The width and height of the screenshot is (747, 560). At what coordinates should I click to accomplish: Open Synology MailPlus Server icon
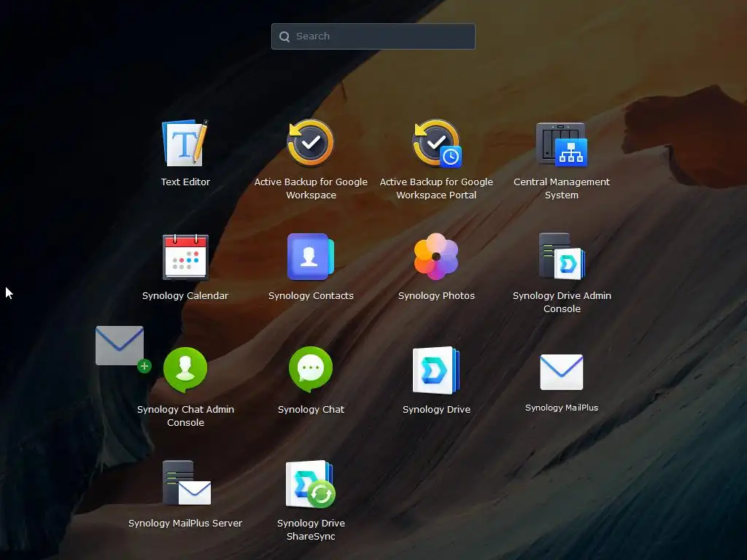click(x=186, y=483)
